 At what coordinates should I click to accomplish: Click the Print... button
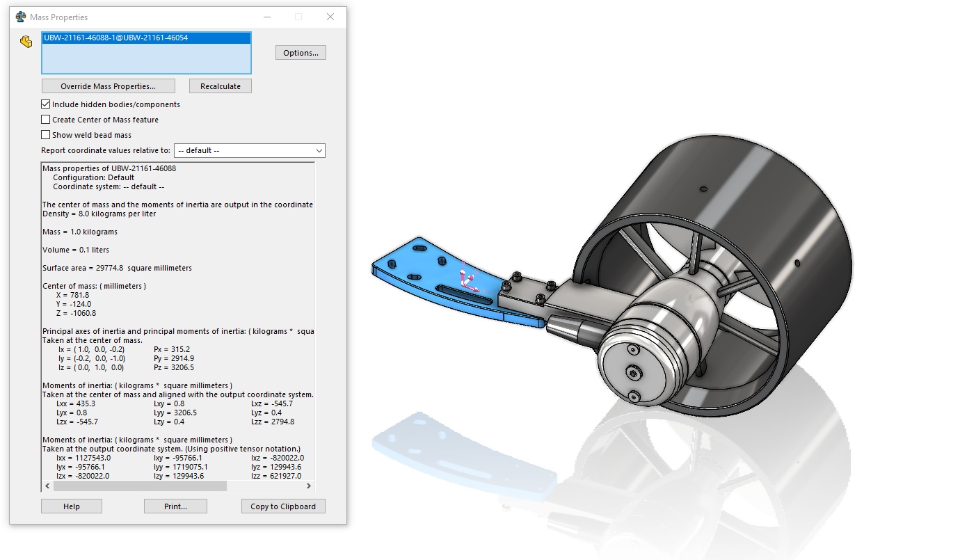coord(175,506)
